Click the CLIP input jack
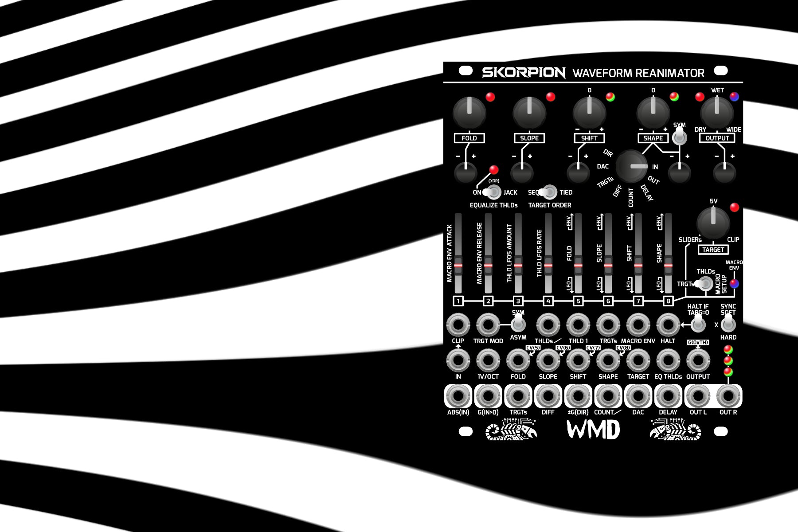 tap(458, 325)
